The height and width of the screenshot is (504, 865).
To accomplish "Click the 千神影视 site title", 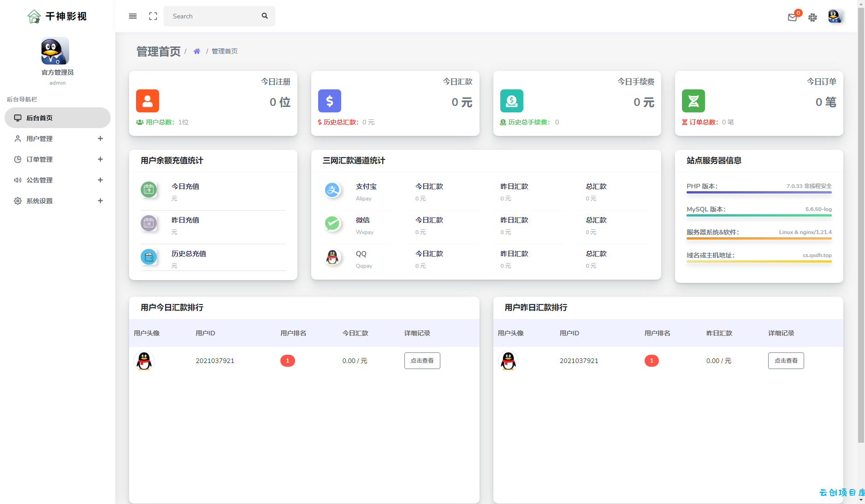I will [x=66, y=17].
